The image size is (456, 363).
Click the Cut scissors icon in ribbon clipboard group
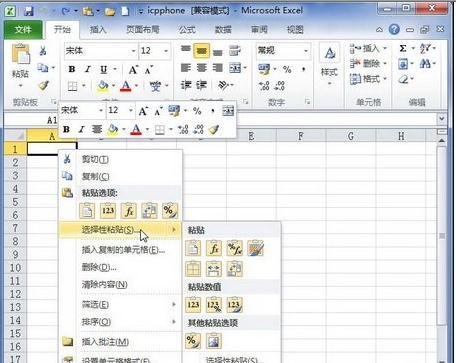(x=43, y=51)
